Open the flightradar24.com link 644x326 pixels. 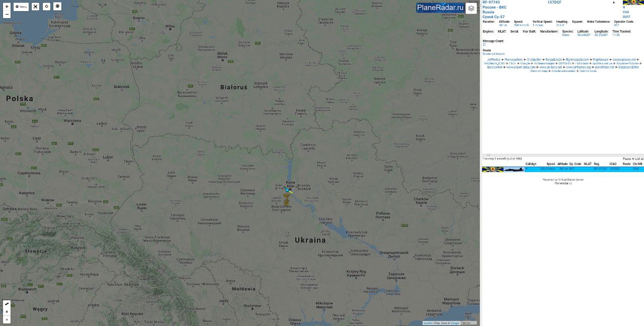pos(577,60)
